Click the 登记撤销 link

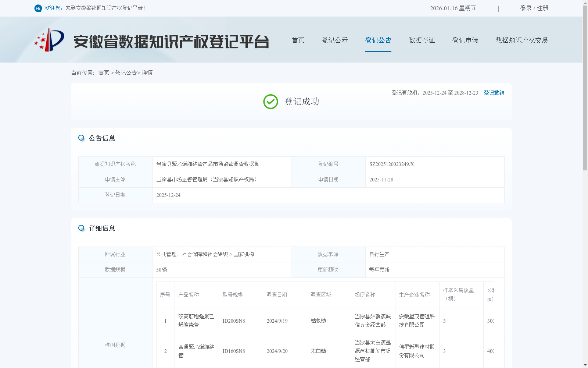[494, 93]
